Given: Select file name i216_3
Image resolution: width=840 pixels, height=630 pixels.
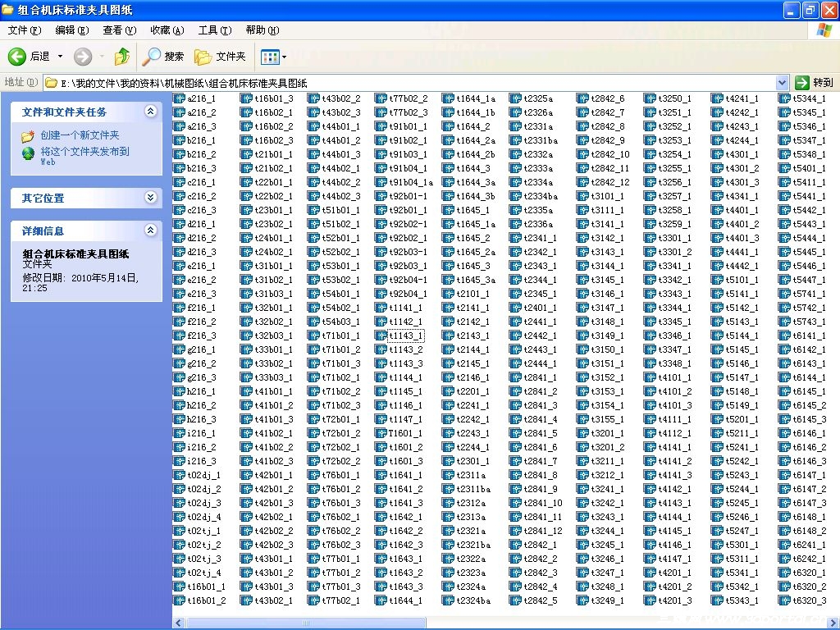Looking at the screenshot, I should 202,461.
